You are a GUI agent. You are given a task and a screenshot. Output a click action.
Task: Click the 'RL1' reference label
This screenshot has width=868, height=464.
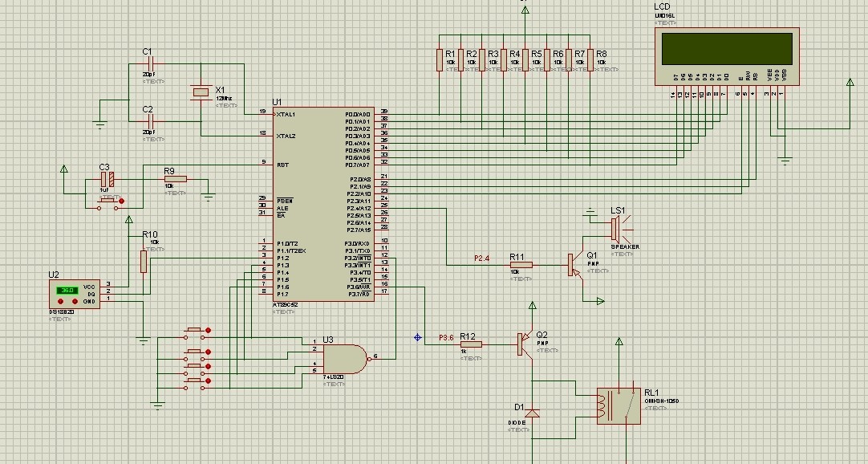[x=652, y=393]
